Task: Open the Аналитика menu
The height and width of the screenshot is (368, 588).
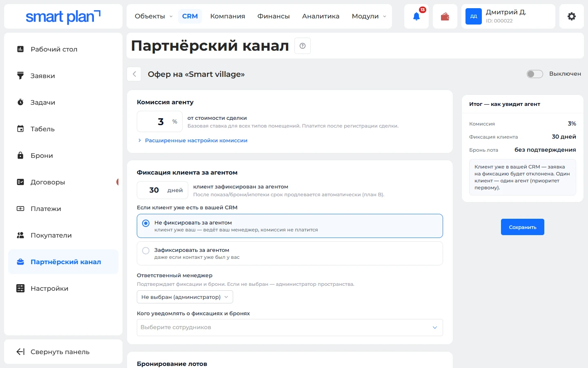Action: 321,16
